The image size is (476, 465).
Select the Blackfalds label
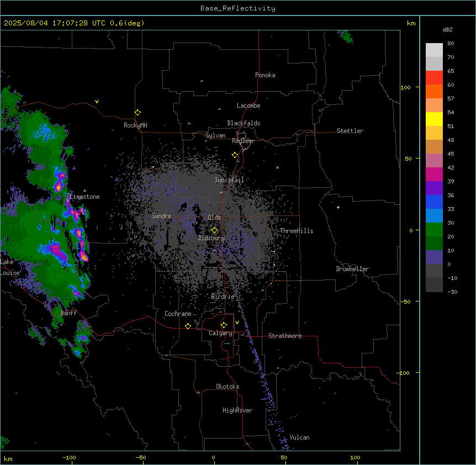pos(244,123)
